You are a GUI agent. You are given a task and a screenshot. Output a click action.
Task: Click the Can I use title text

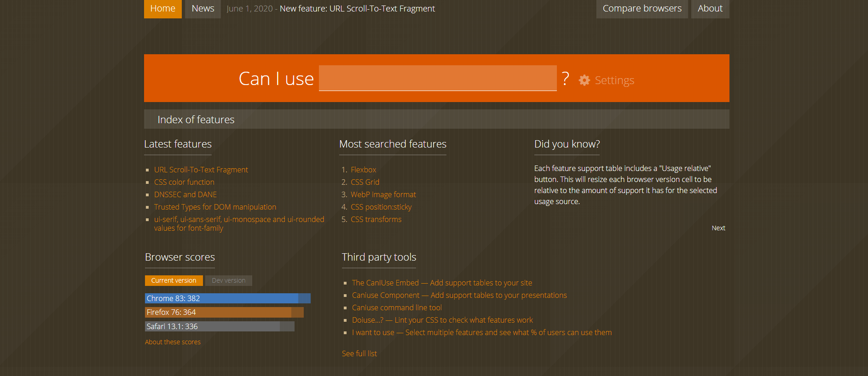point(276,79)
